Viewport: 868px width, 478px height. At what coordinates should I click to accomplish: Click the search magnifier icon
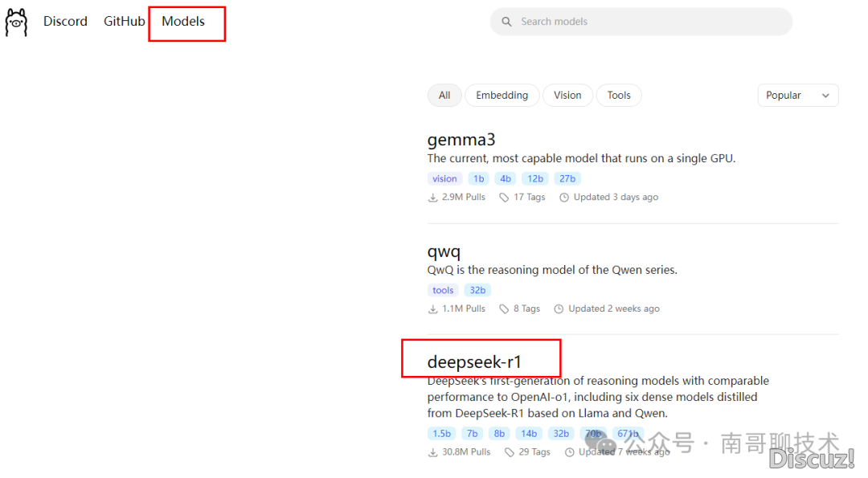click(x=506, y=22)
